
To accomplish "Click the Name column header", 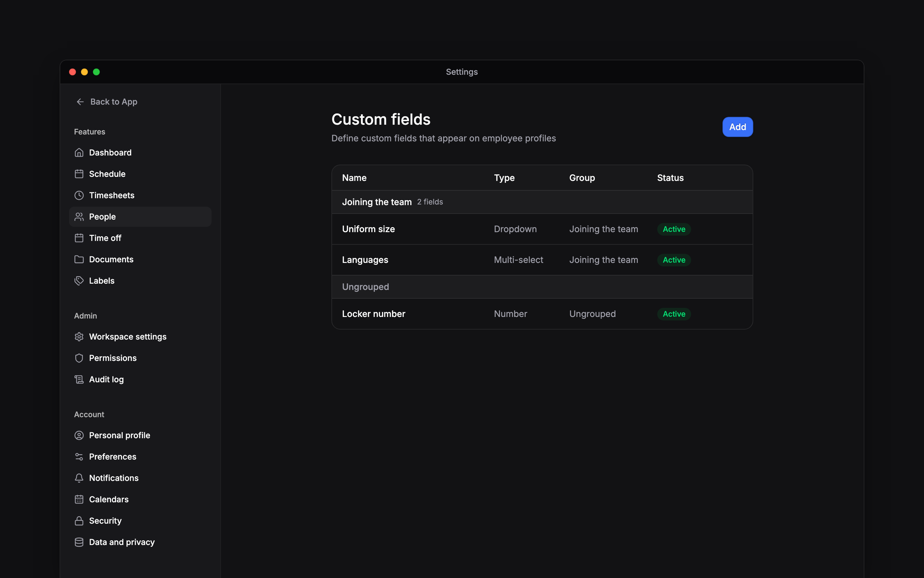I will 354,178.
